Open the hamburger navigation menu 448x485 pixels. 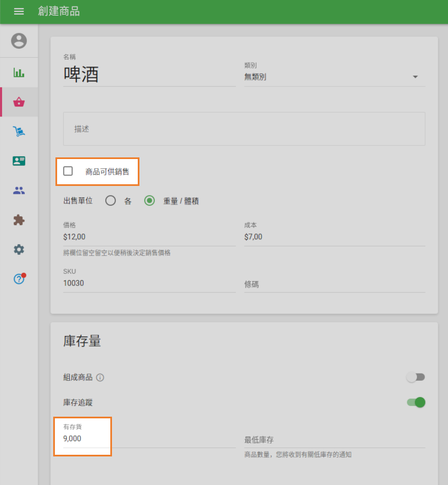pos(18,11)
